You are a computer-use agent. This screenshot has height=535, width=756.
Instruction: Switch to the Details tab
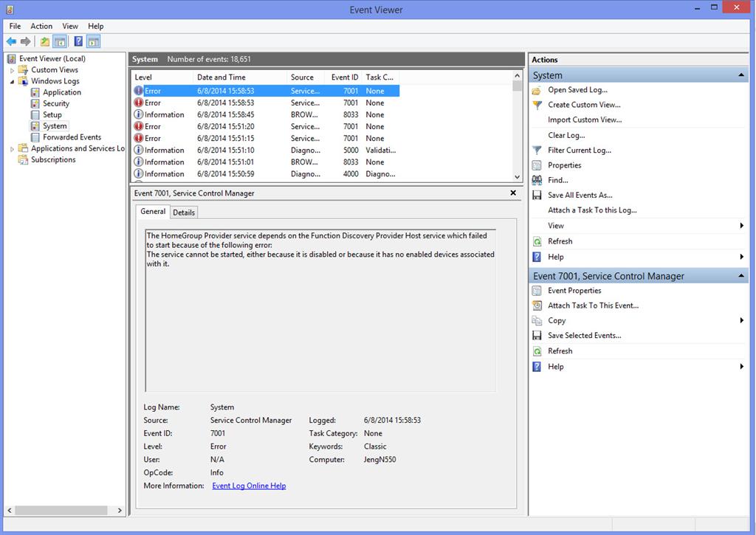coord(184,213)
